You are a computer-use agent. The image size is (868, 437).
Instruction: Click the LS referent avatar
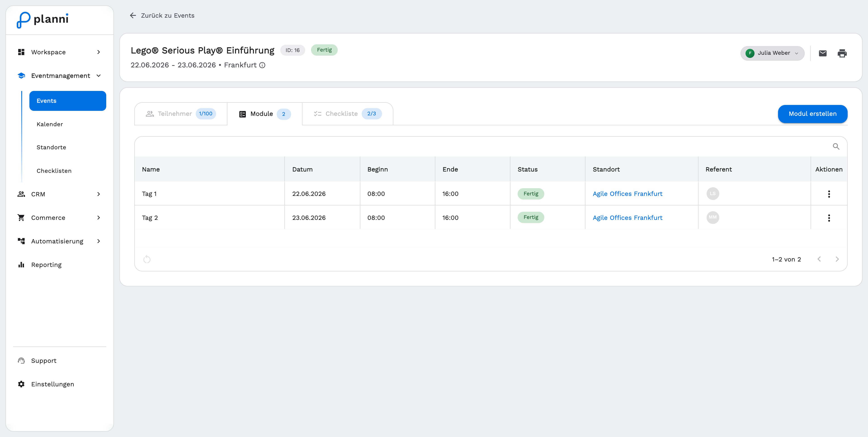click(713, 194)
